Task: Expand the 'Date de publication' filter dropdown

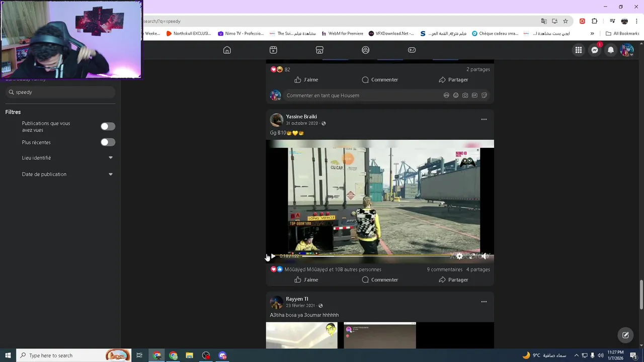Action: click(111, 174)
